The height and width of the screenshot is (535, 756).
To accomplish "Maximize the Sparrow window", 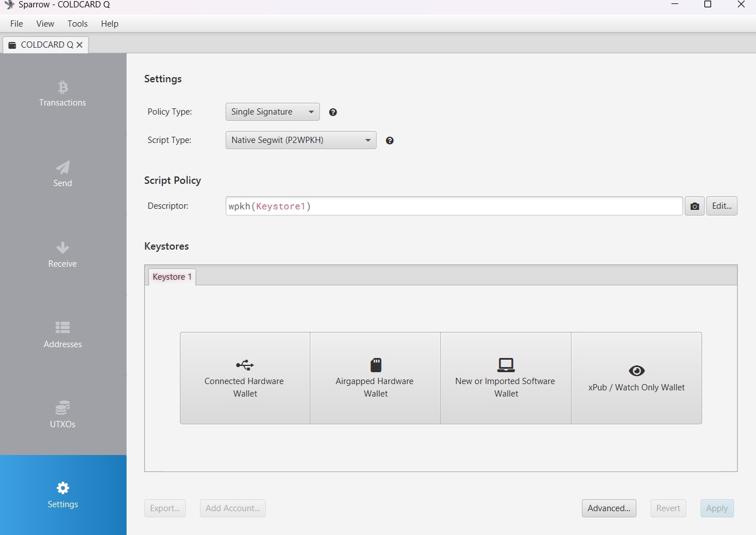I will click(x=708, y=5).
